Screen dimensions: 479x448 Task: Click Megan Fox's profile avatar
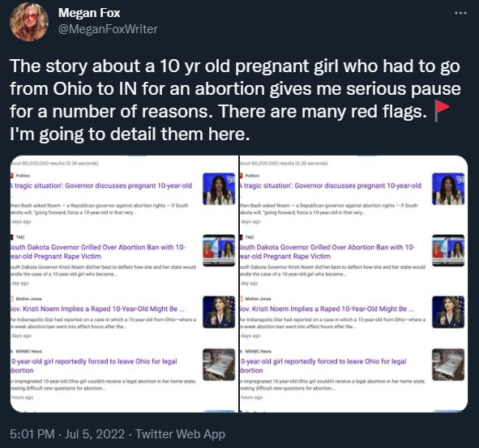[29, 21]
